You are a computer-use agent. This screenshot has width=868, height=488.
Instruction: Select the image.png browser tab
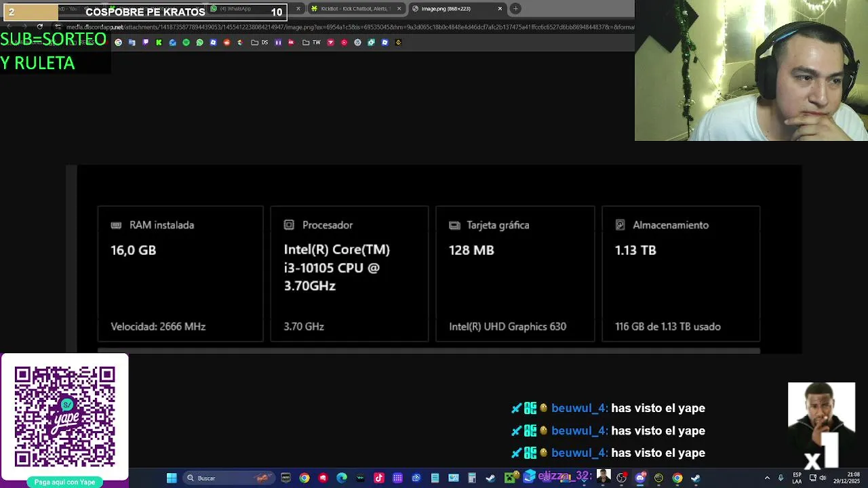coord(458,9)
